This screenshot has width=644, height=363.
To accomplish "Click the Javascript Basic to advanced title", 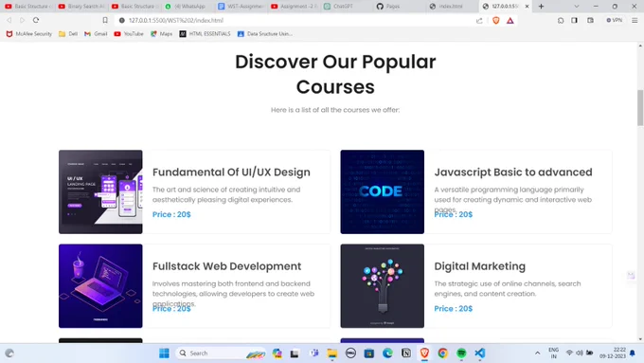I will tap(513, 172).
